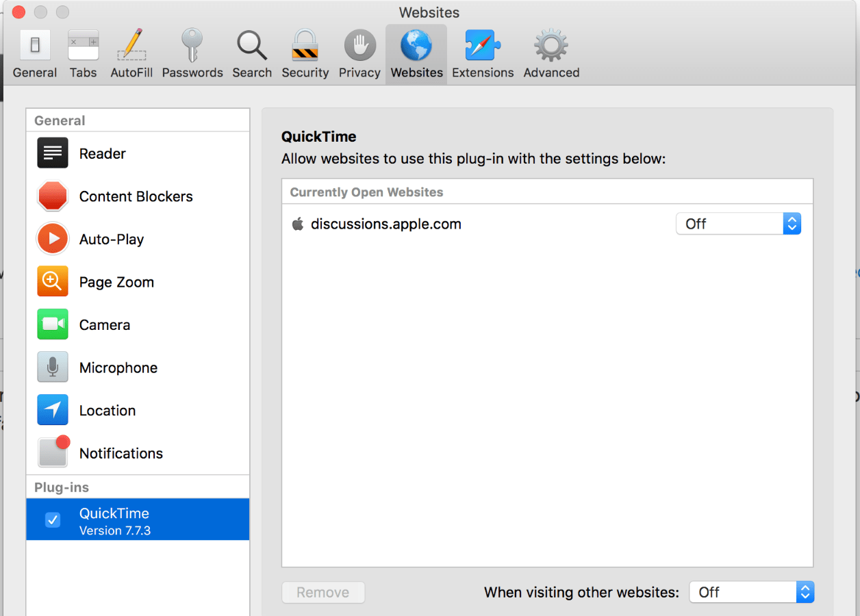Screen dimensions: 860x616
Task: Open the General preferences tab
Action: tap(34, 51)
